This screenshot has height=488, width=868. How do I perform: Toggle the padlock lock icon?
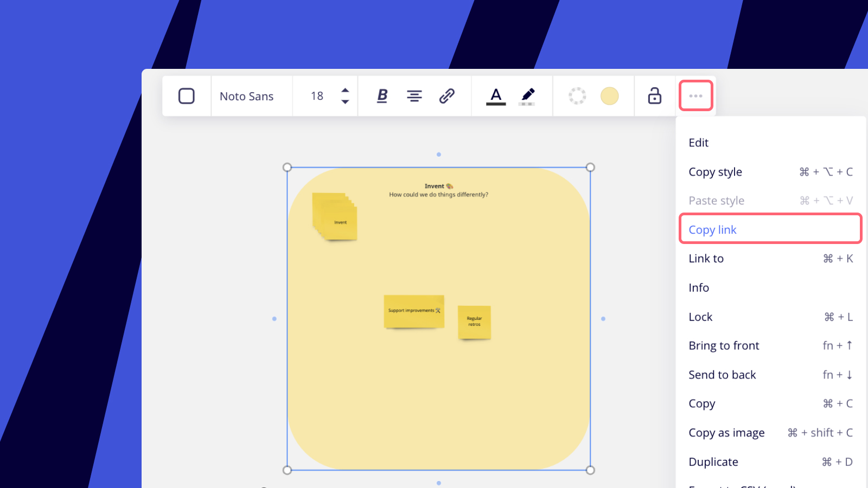(655, 96)
